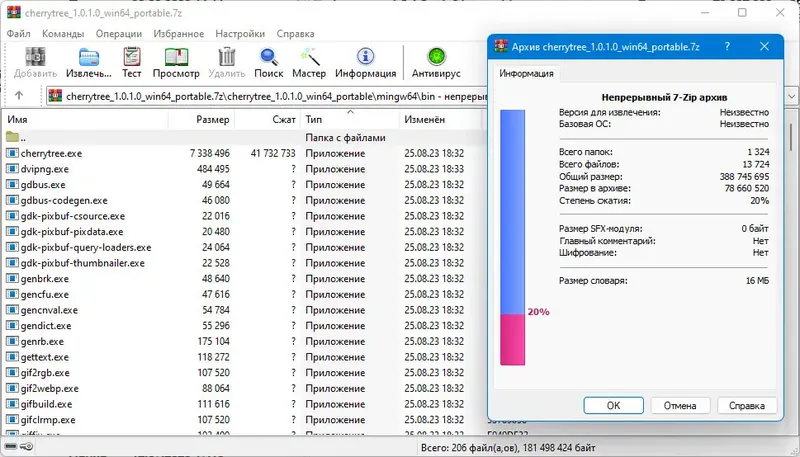800x457 pixels.
Task: Click the dvipng.exe file icon
Action: coord(12,169)
